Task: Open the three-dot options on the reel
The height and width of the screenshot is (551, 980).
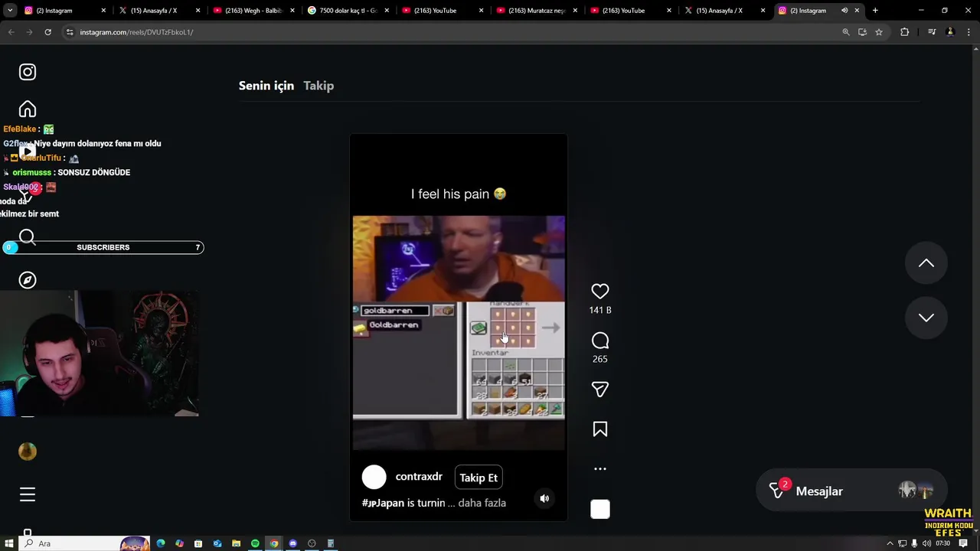Action: tap(600, 469)
